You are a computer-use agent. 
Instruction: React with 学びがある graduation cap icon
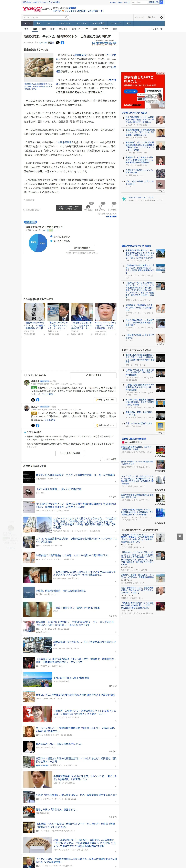[x=89, y=207]
